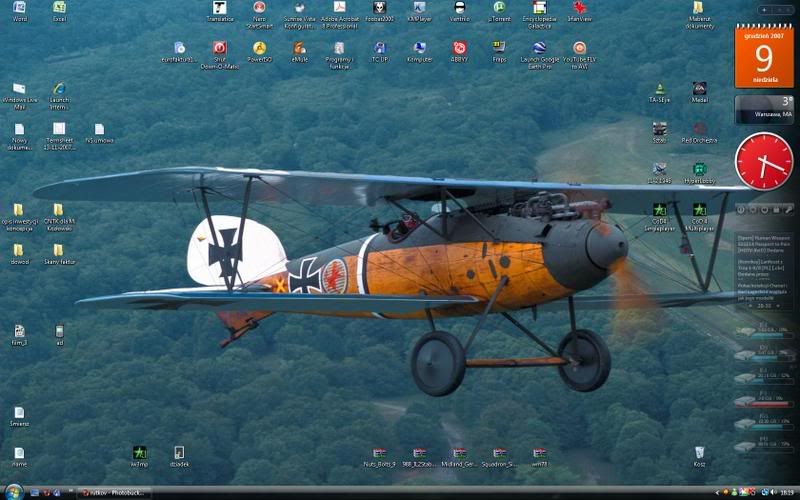Open the Programy i funkcje shortcut

339,55
